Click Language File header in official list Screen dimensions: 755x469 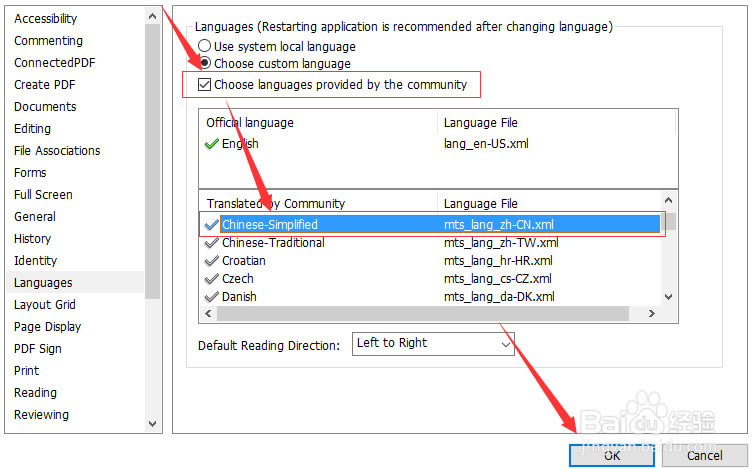click(481, 123)
